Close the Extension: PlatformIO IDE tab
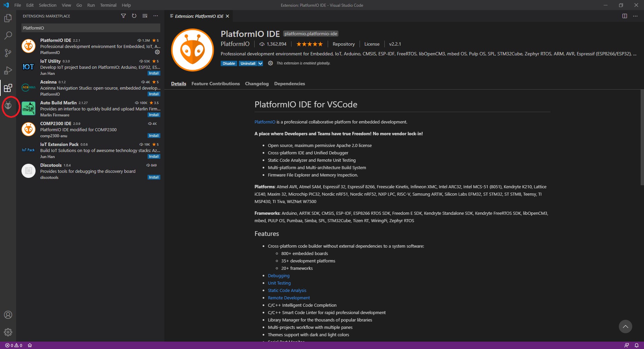This screenshot has height=349, width=644. [x=227, y=16]
